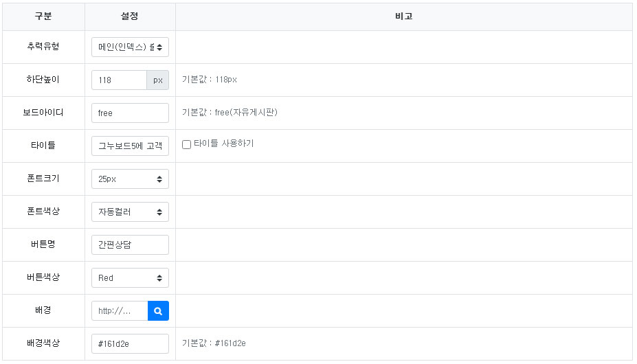Screen dimensions: 637x364
Task: Click the background image search icon
Action: tap(158, 311)
